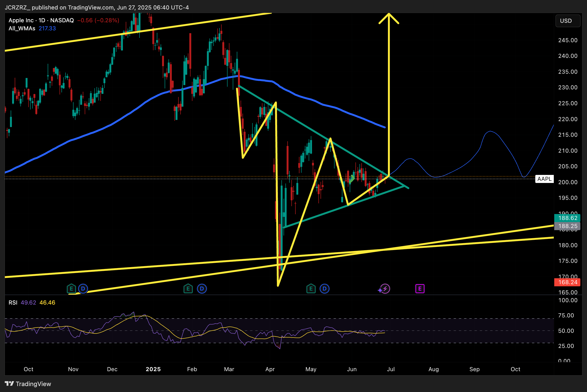Viewport: 587px width, 392px height.
Task: Click the 245.00 price axis label
Action: click(x=568, y=40)
